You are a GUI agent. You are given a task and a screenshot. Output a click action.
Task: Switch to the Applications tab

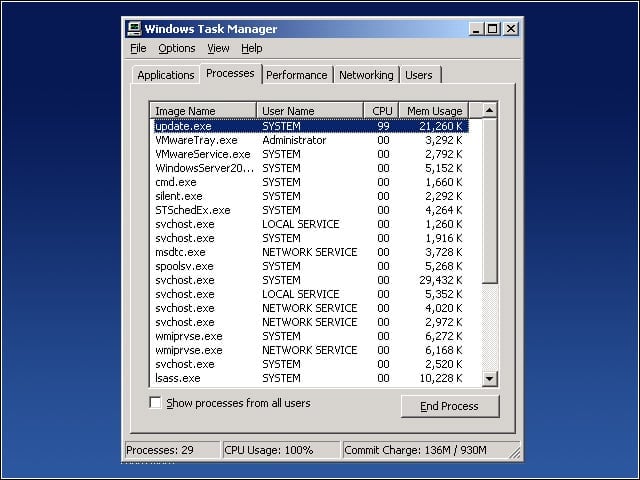click(166, 75)
